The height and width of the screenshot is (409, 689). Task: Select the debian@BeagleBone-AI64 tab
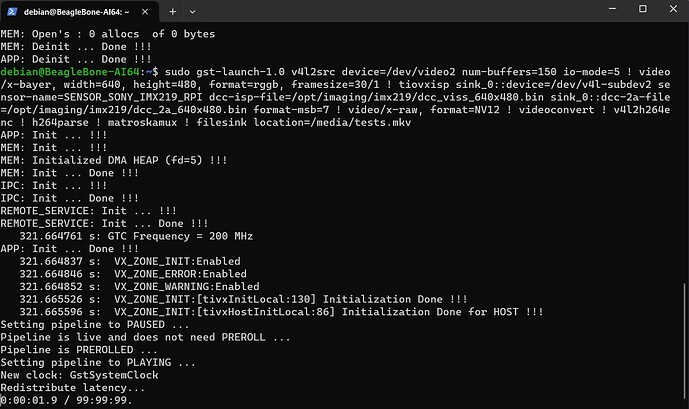pos(77,12)
